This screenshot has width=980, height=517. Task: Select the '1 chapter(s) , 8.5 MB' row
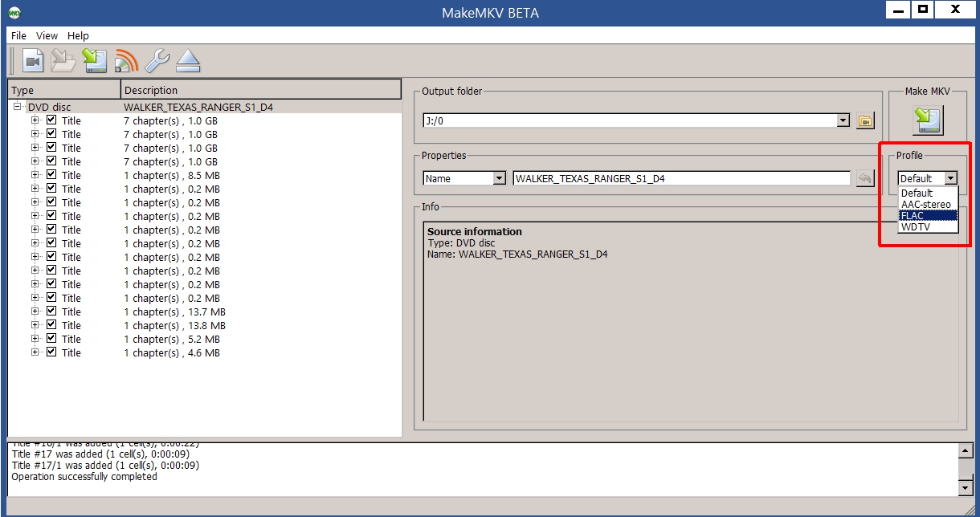(205, 175)
